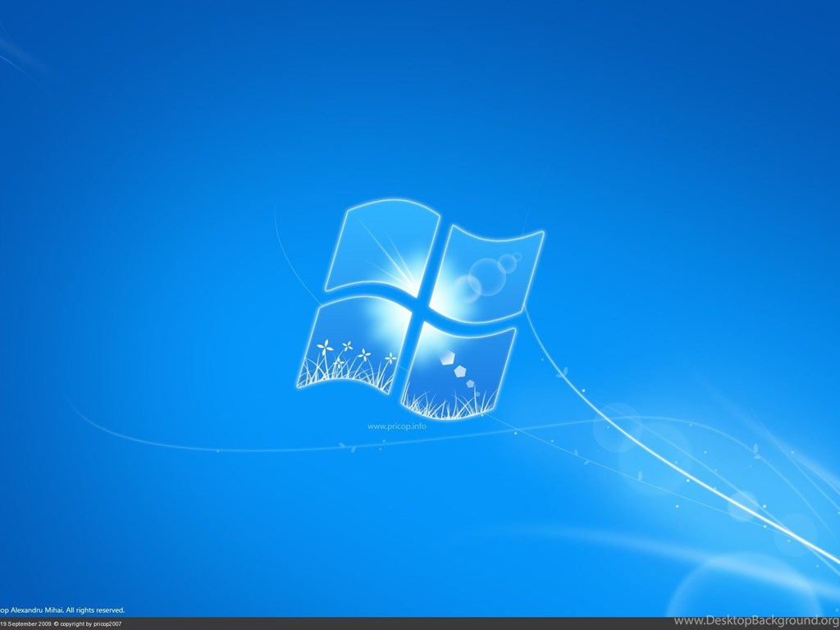Click the "Alexandru Mihai. All rights reserved." text
This screenshot has width=840, height=630.
67,610
